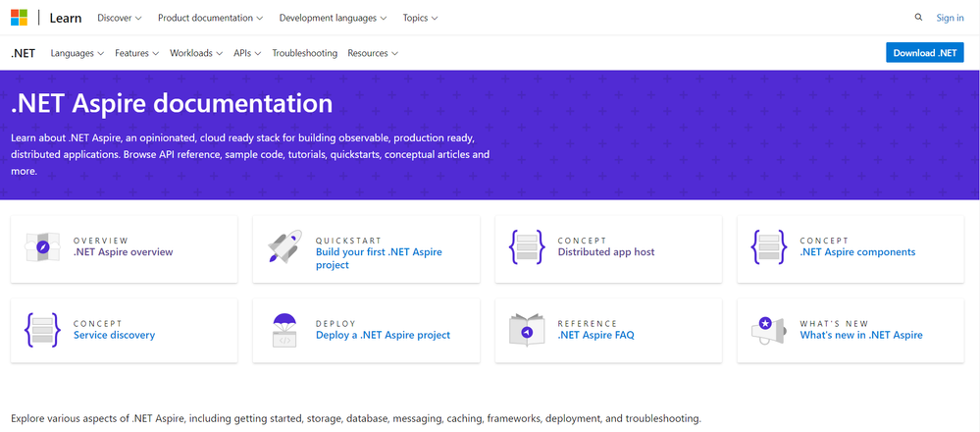Click the DEPLOY label text
Image resolution: width=980 pixels, height=432 pixels.
tap(335, 323)
